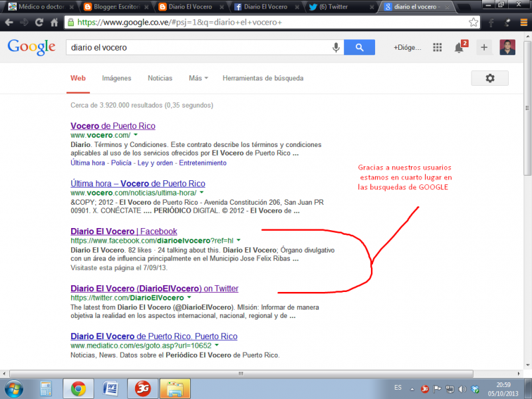532x399 pixels.
Task: Open the Última hora sitelink
Action: 88,163
